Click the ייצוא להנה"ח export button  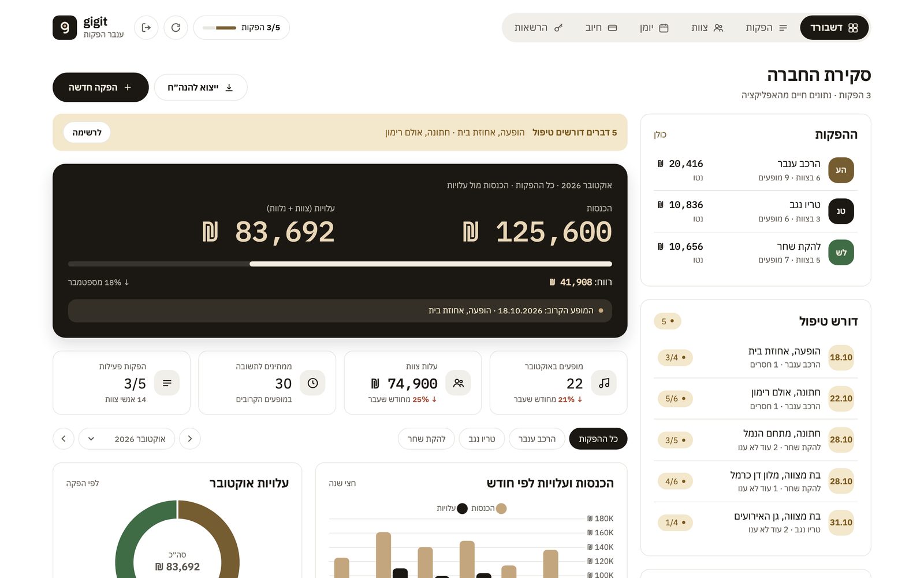(200, 87)
